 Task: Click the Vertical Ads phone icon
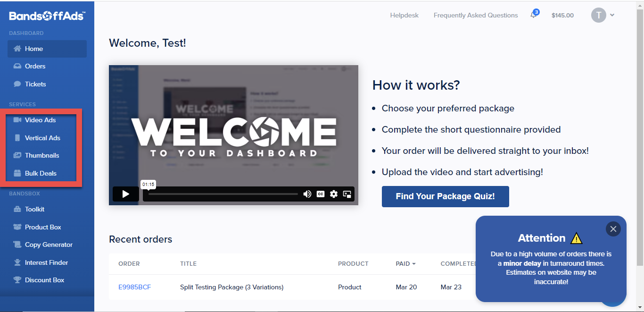[x=17, y=138]
